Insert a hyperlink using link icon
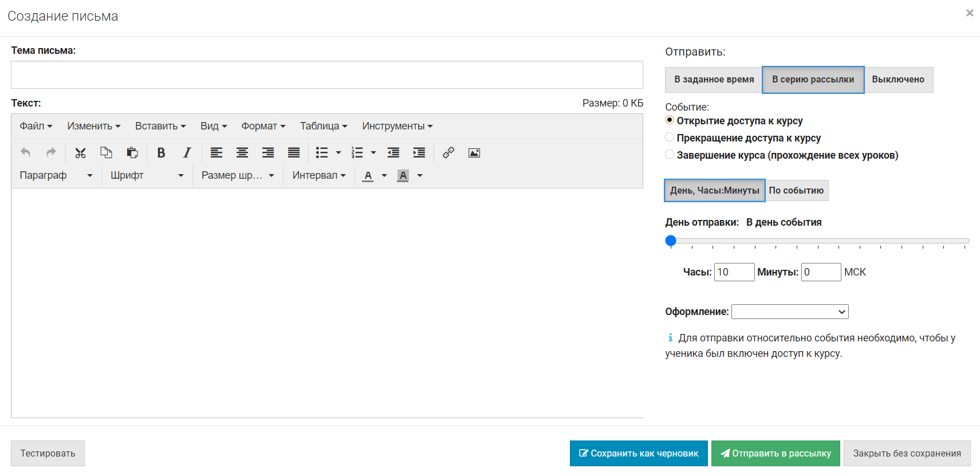Screen dimensions: 980x476 (x=448, y=153)
